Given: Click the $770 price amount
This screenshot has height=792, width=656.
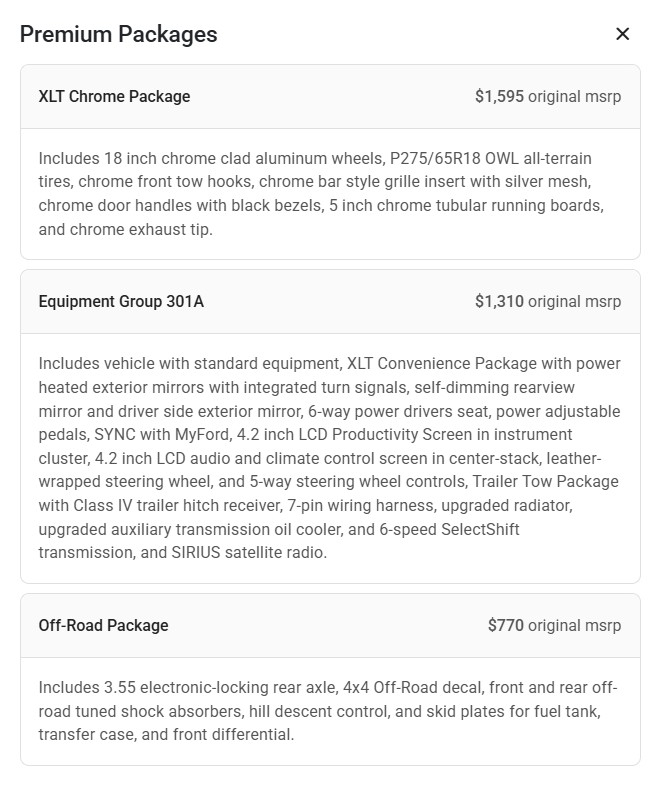Looking at the screenshot, I should [505, 625].
